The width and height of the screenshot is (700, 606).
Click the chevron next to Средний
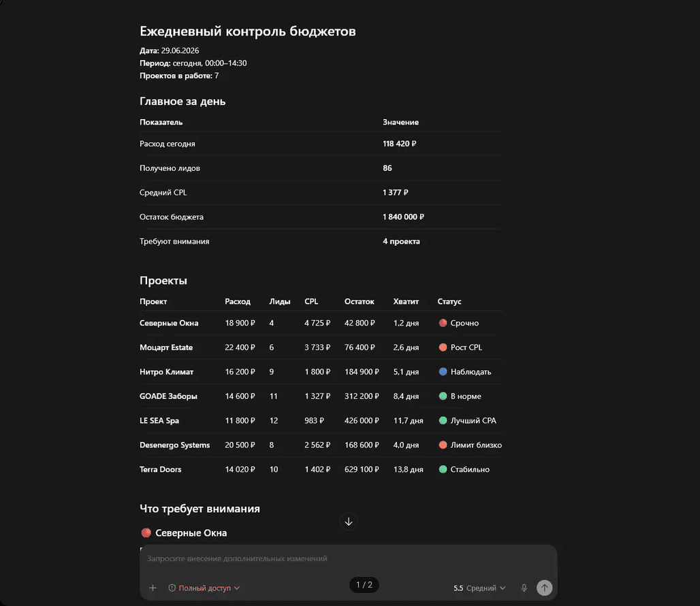(503, 588)
